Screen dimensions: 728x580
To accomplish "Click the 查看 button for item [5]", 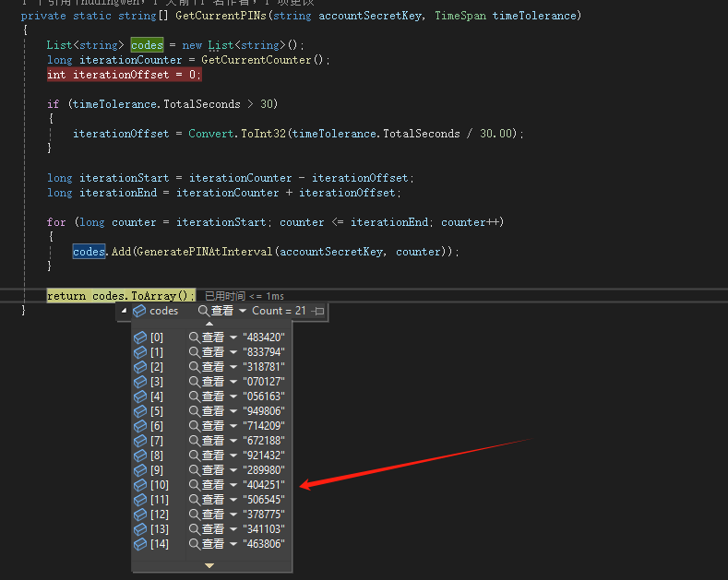I will [213, 411].
